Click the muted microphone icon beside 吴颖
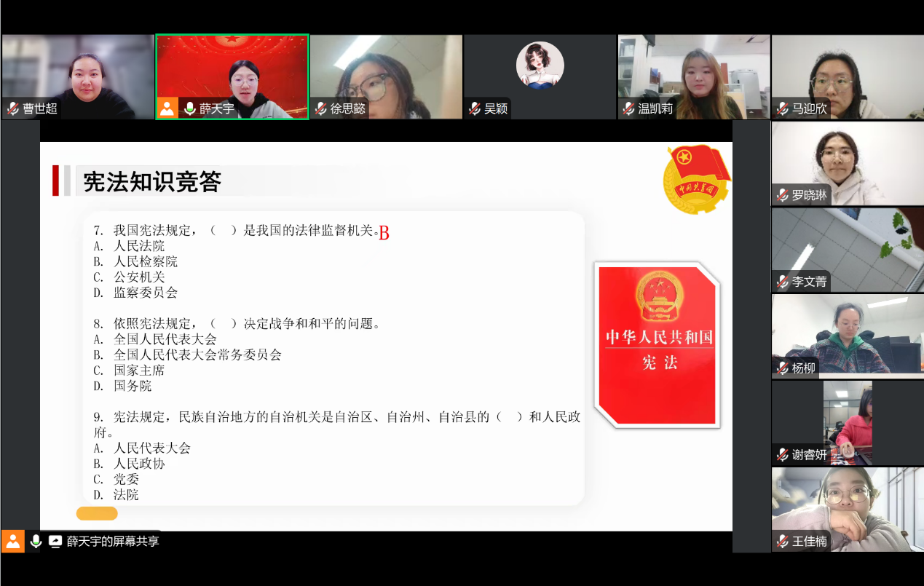The width and height of the screenshot is (924, 586). pyautogui.click(x=475, y=108)
